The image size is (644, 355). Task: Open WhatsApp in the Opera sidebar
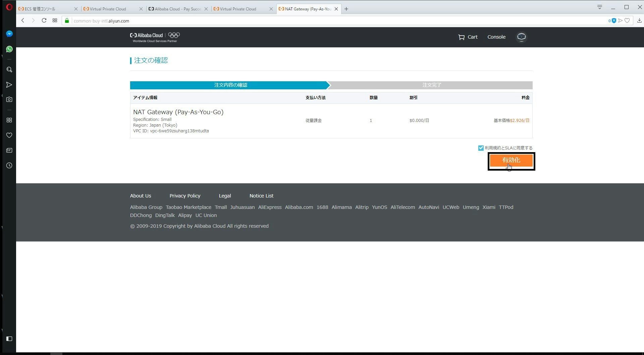[x=9, y=49]
